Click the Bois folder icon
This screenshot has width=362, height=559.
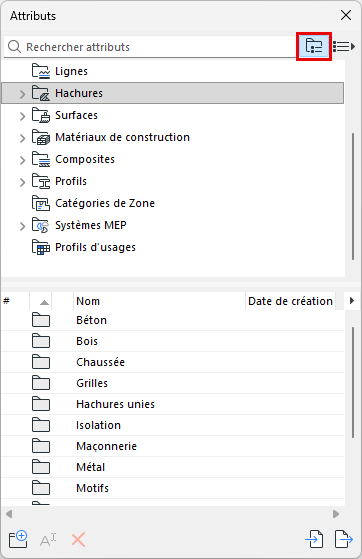point(41,341)
